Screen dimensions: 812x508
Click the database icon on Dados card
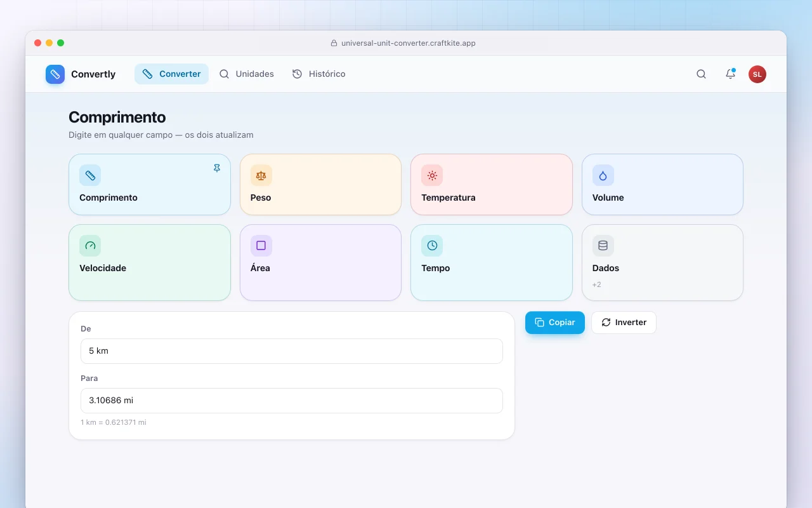(603, 246)
